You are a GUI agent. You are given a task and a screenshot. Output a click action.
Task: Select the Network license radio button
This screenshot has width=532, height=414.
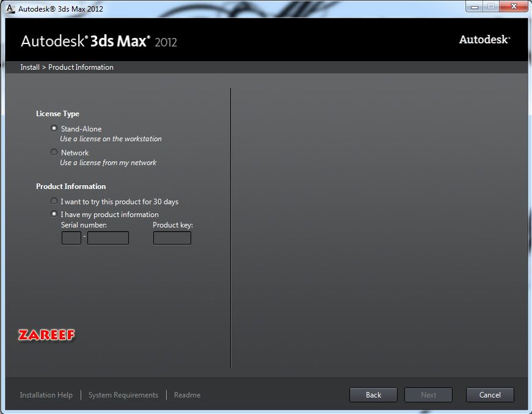[x=54, y=152]
